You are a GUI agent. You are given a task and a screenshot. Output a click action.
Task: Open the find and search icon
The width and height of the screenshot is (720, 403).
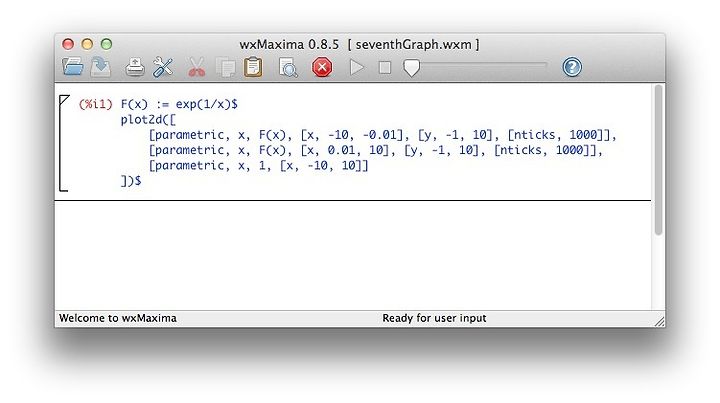[288, 67]
